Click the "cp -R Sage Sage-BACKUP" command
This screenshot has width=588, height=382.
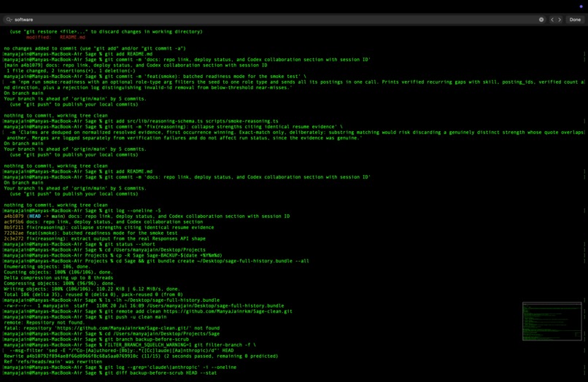click(113, 255)
